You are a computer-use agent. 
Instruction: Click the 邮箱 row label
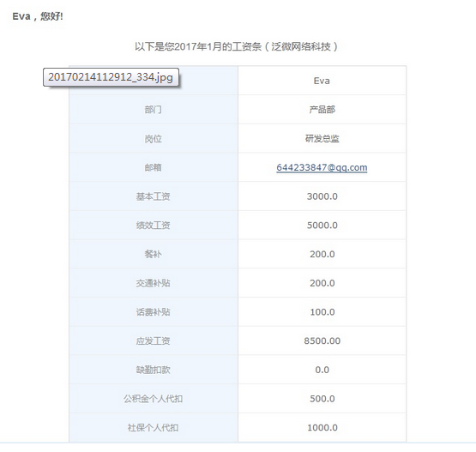pyautogui.click(x=153, y=167)
